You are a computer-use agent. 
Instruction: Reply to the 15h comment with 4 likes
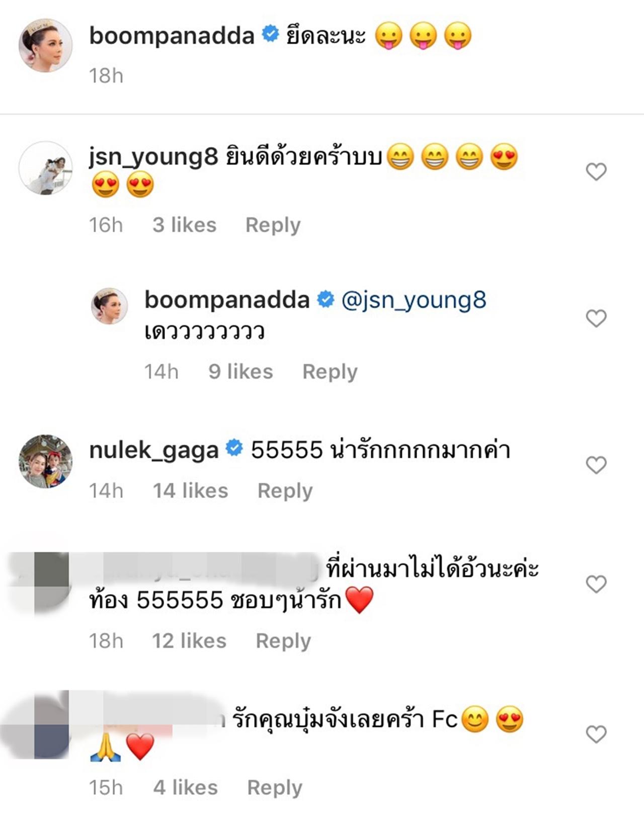coord(275,787)
